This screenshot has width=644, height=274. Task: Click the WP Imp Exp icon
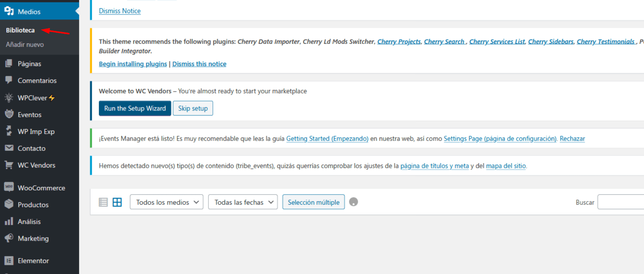[x=9, y=131]
